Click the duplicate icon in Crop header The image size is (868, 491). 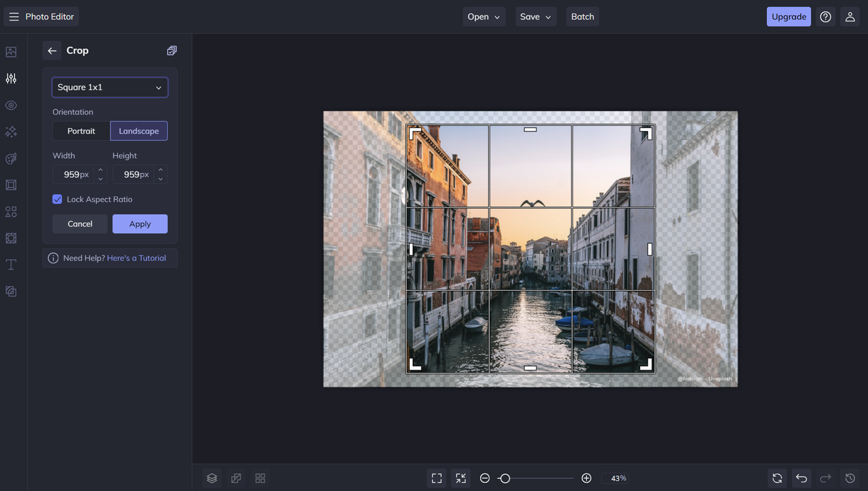point(172,51)
